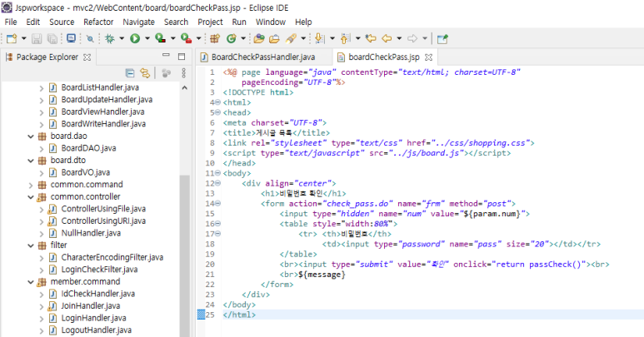Open the Source menu

(62, 22)
